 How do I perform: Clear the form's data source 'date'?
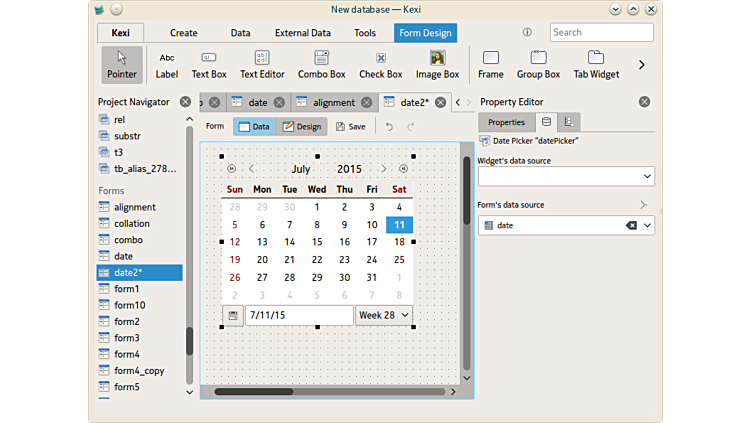pos(631,226)
